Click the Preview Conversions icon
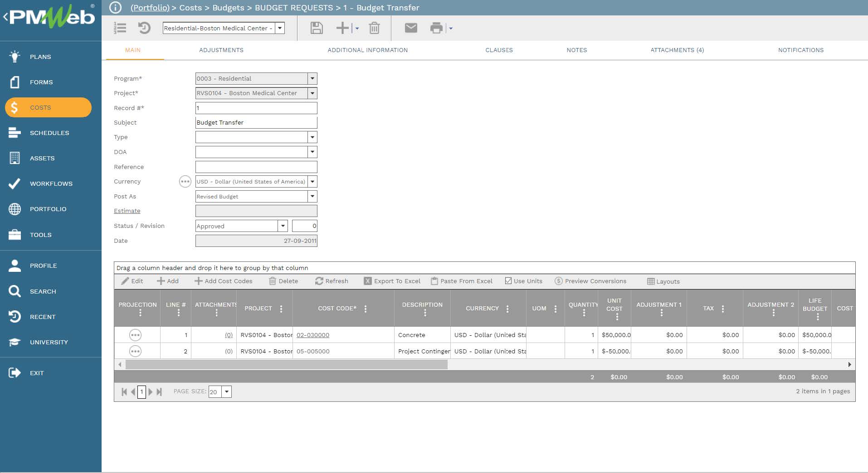The image size is (868, 473). tap(591, 281)
